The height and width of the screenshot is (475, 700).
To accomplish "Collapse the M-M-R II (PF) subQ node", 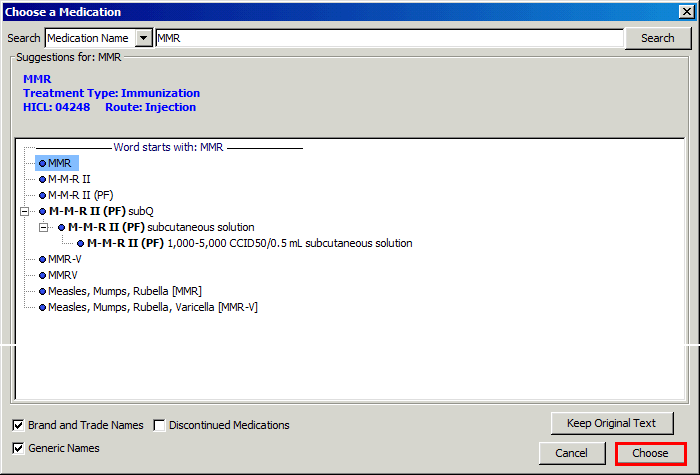I will [25, 211].
